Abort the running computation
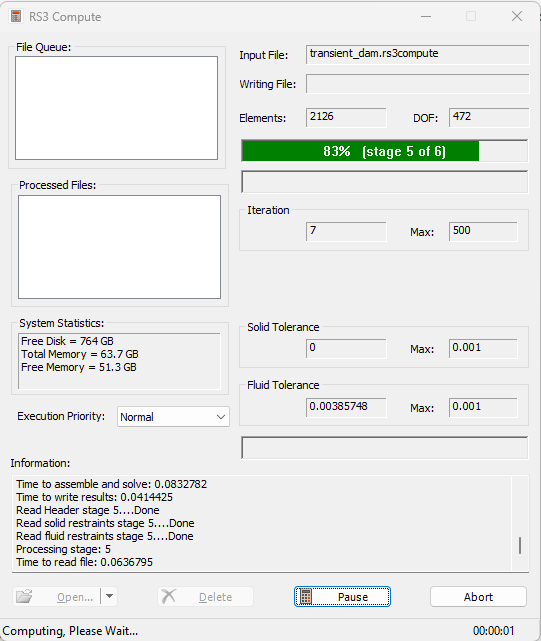The image size is (541, 641). 478,597
